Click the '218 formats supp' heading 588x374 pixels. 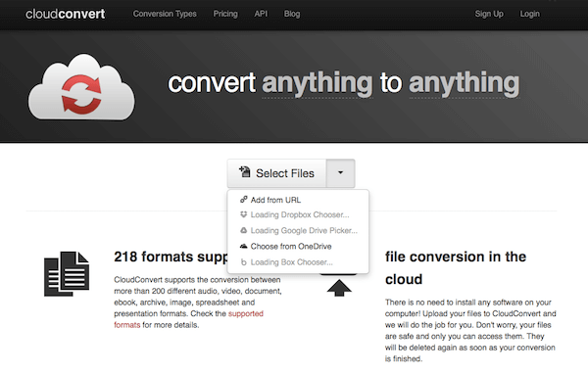[171, 257]
